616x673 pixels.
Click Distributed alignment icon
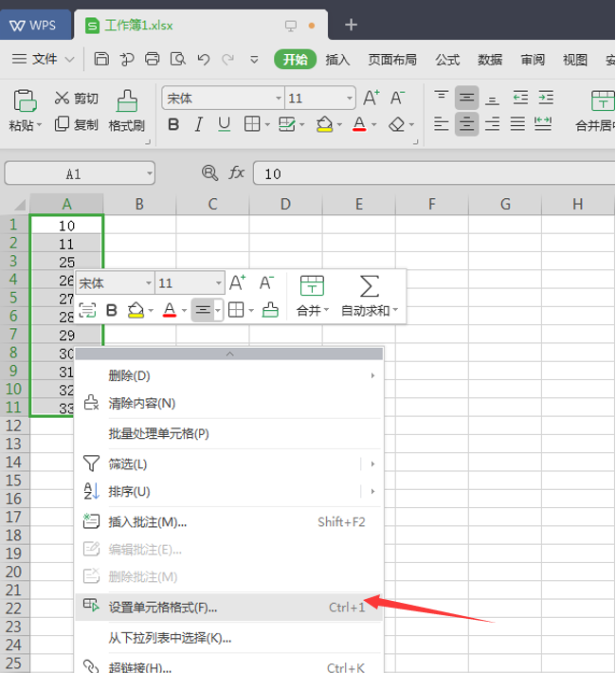tap(543, 124)
